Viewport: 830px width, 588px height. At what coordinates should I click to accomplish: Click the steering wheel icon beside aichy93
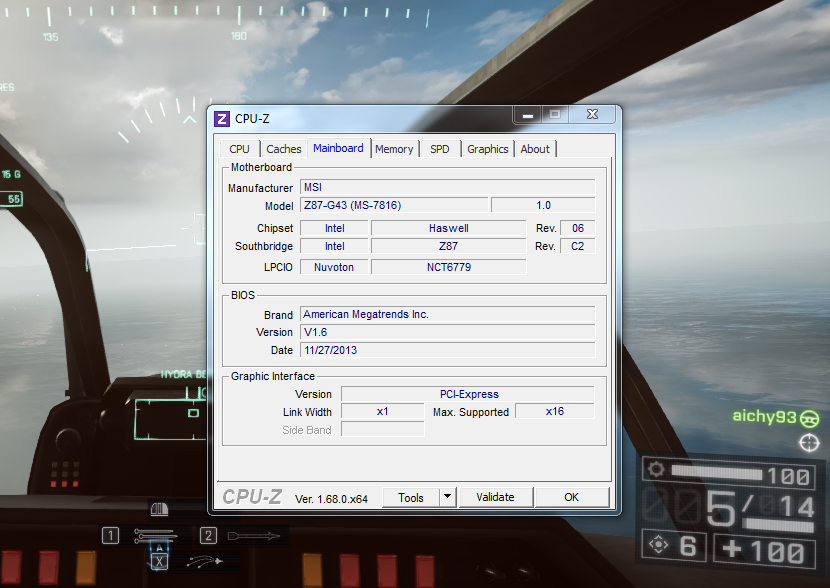(x=809, y=419)
